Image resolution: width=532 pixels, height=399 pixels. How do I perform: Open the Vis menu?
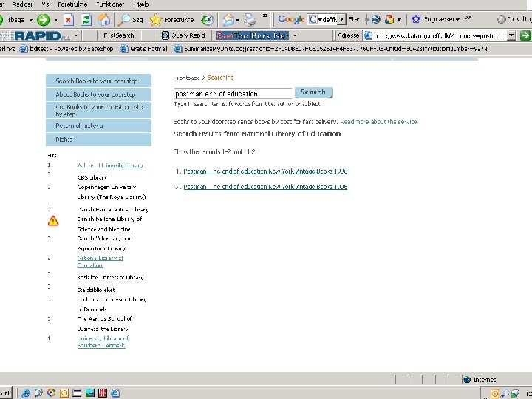coord(45,4)
